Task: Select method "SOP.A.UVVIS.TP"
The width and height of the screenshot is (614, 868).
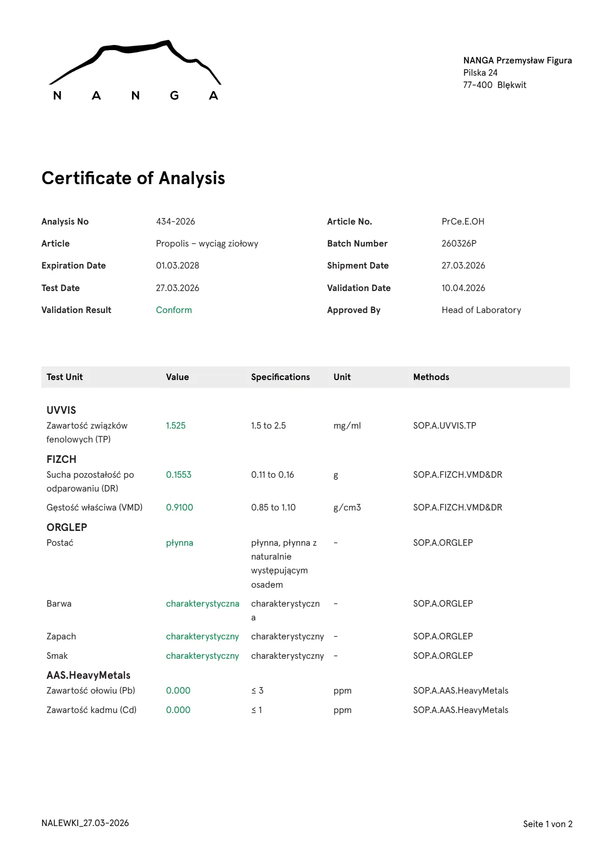Action: (445, 426)
